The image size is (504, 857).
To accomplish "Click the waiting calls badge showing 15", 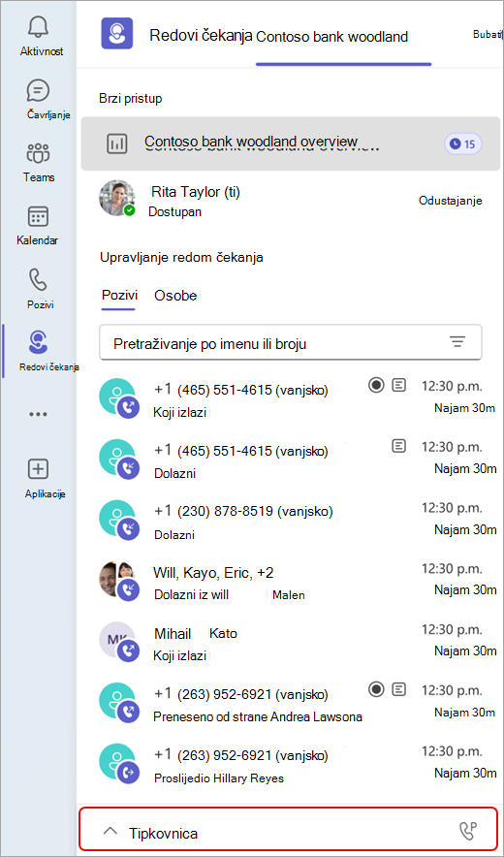I will tap(462, 143).
